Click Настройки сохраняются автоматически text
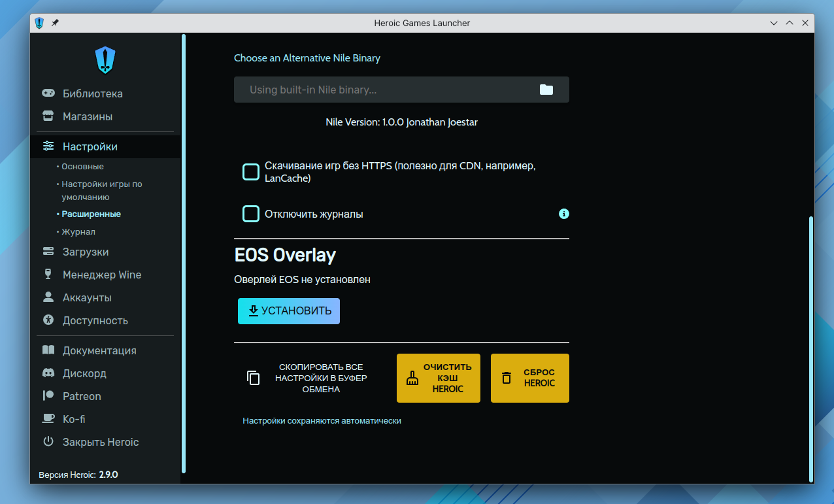 322,421
